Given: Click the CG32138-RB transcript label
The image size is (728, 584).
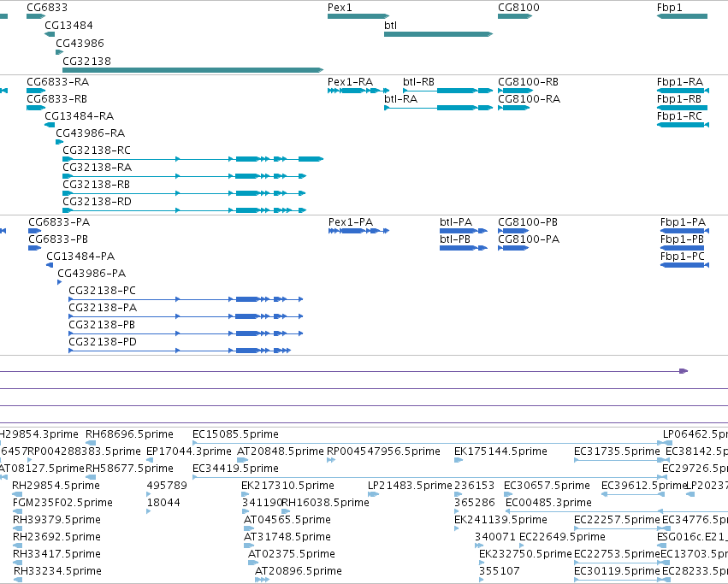Looking at the screenshot, I should click(96, 185).
